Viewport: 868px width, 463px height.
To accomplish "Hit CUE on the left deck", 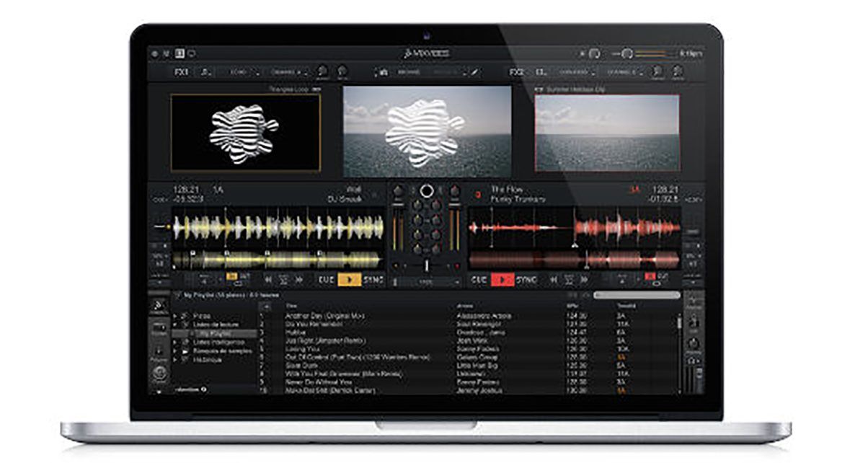I will point(325,280).
